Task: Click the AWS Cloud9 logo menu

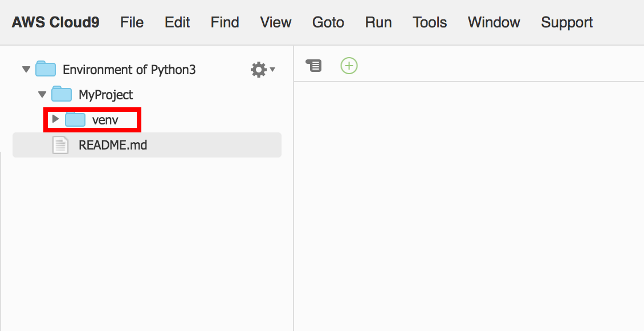Action: [x=55, y=22]
